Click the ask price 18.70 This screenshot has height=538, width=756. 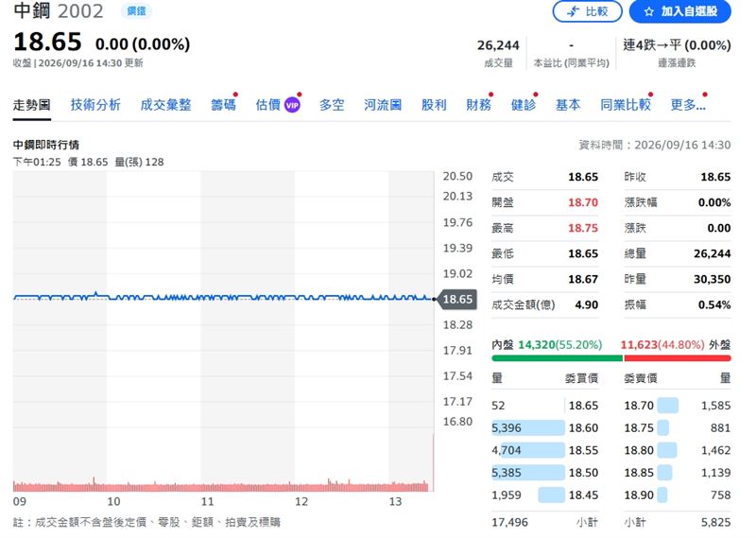639,406
